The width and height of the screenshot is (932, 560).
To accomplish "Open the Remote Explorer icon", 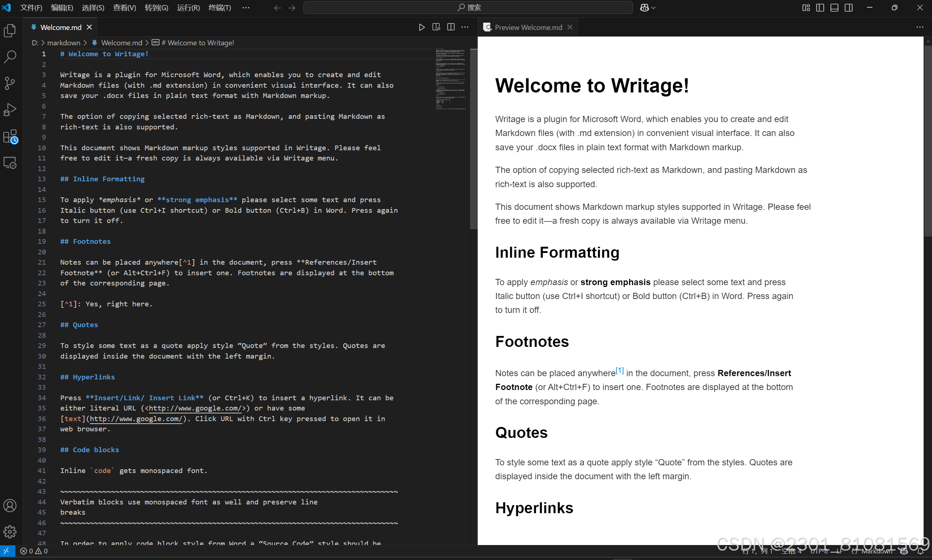I will click(10, 162).
